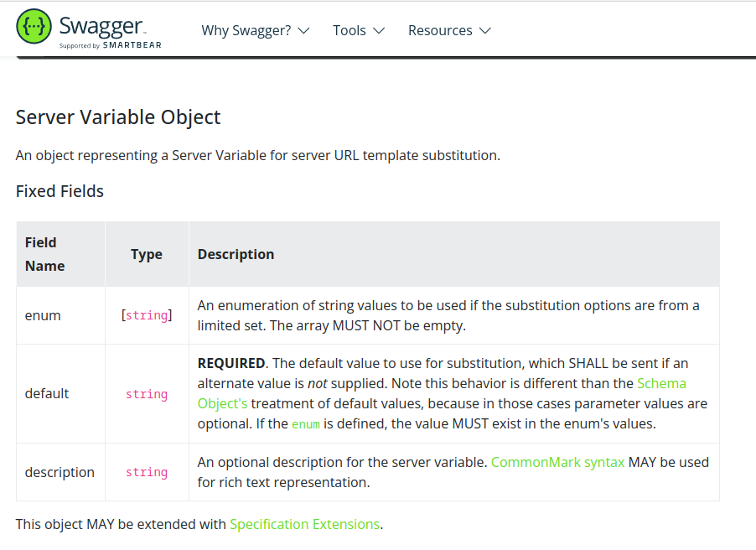This screenshot has height=550, width=756.
Task: Click the Supported by SmartBear tagline
Action: tap(110, 45)
